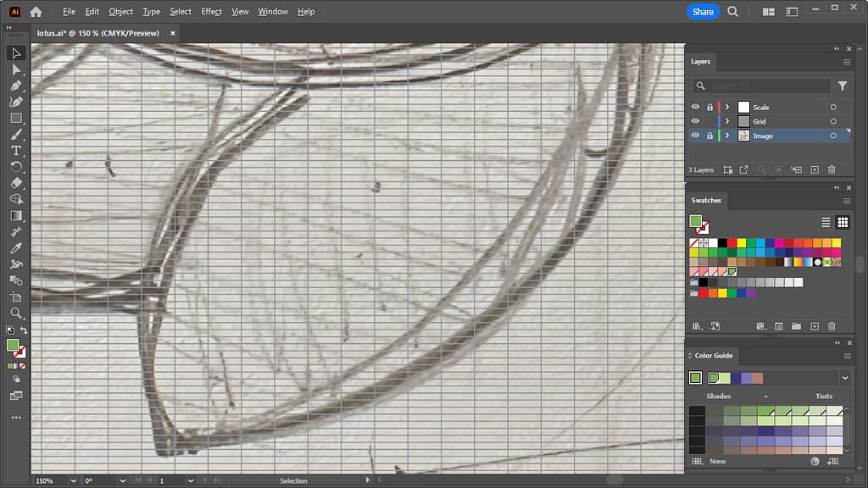Delete the selected layer with trash icon

[x=832, y=170]
